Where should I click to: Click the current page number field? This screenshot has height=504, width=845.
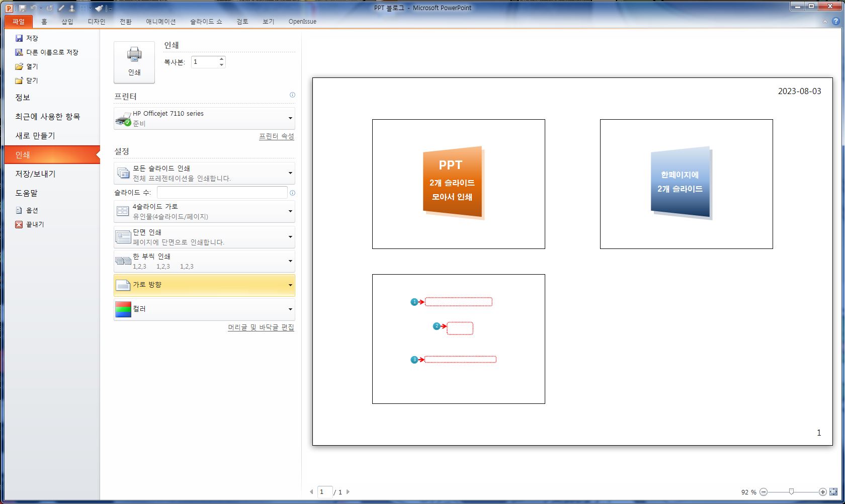click(325, 492)
